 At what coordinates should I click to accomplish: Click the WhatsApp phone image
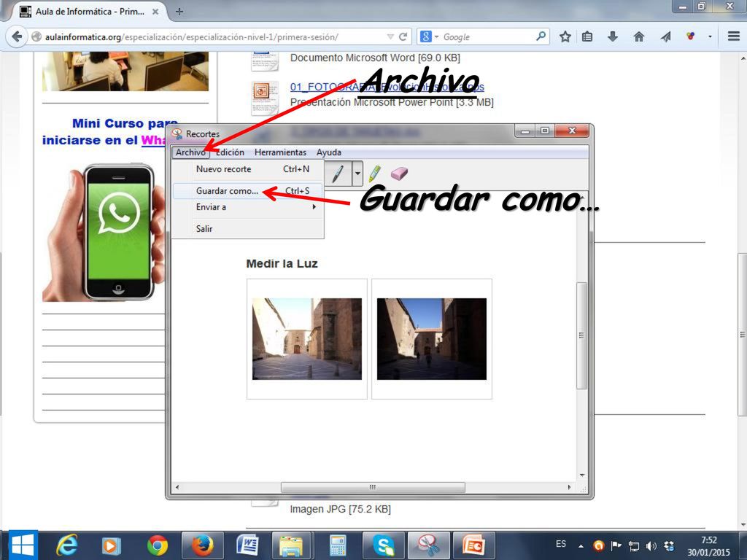click(104, 233)
